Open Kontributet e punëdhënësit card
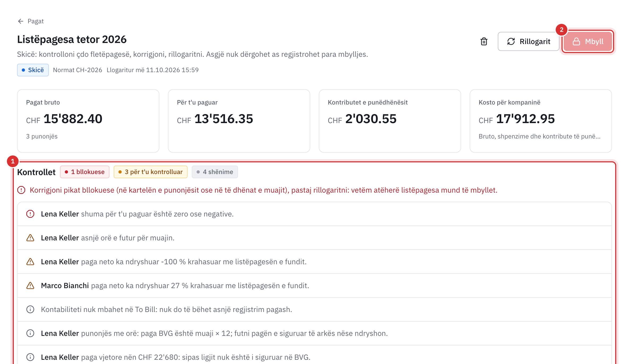This screenshot has width=629, height=364. coord(390,121)
